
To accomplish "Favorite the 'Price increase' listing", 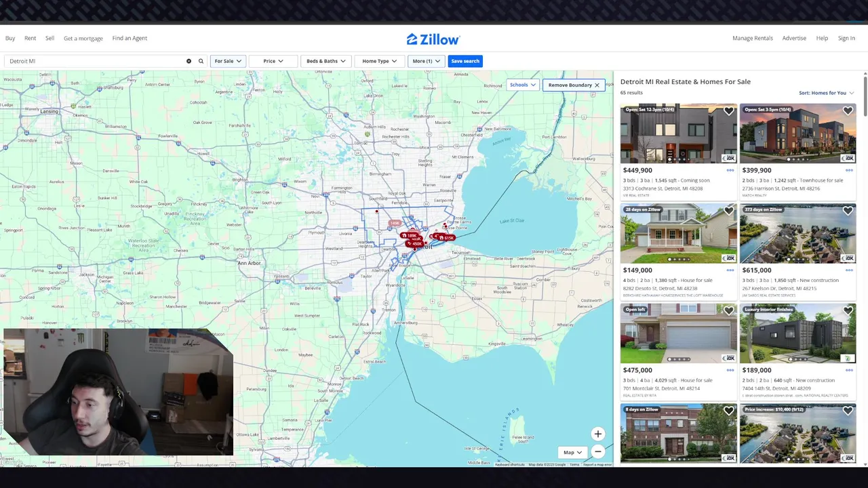I will tap(848, 411).
